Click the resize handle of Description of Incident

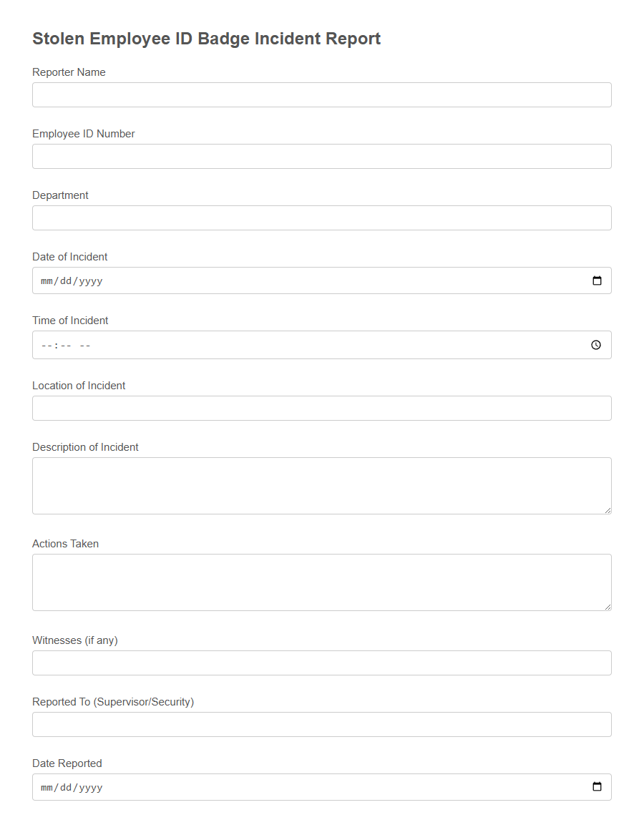point(609,511)
